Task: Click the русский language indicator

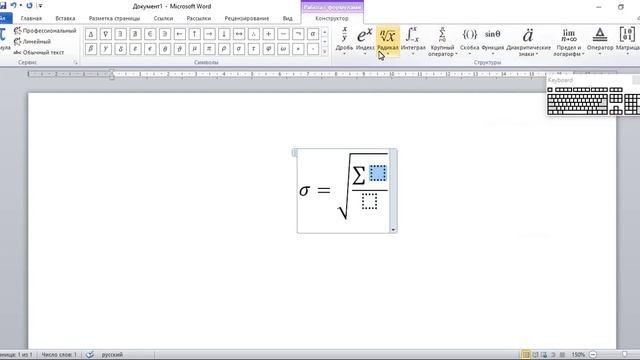Action: point(112,355)
